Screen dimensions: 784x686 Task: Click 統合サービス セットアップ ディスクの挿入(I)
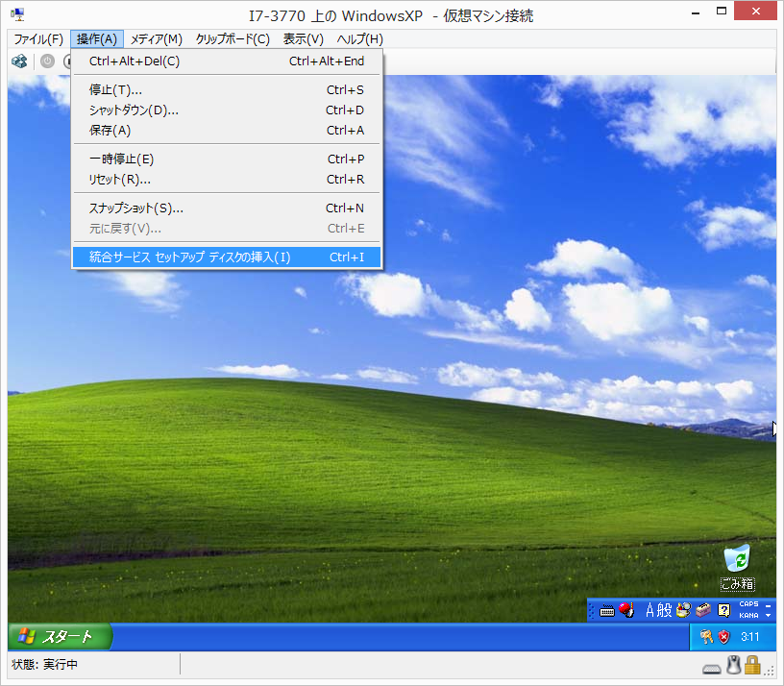[227, 257]
